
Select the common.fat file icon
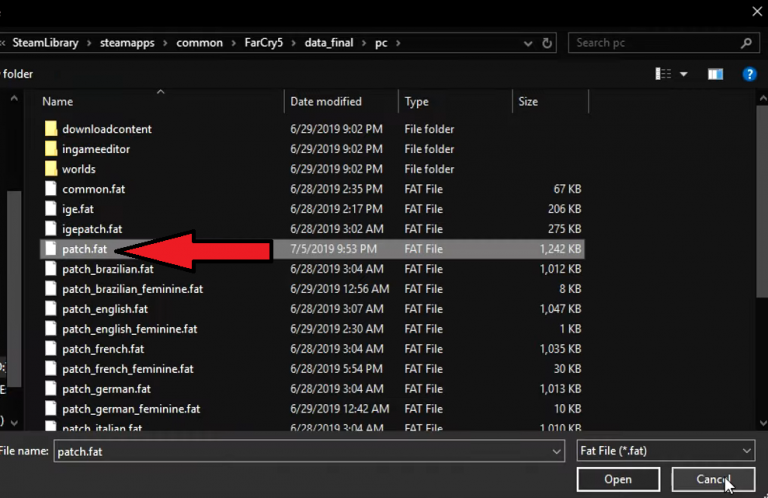51,189
